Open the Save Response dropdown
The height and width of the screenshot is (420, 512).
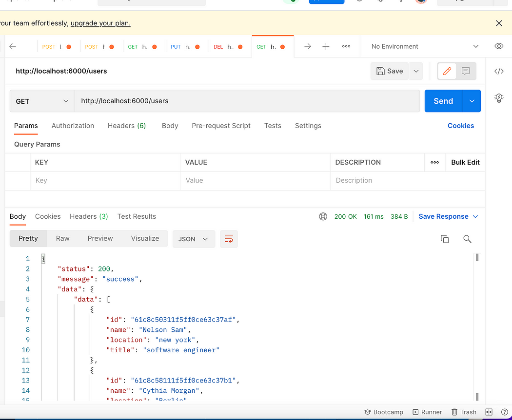pyautogui.click(x=448, y=216)
